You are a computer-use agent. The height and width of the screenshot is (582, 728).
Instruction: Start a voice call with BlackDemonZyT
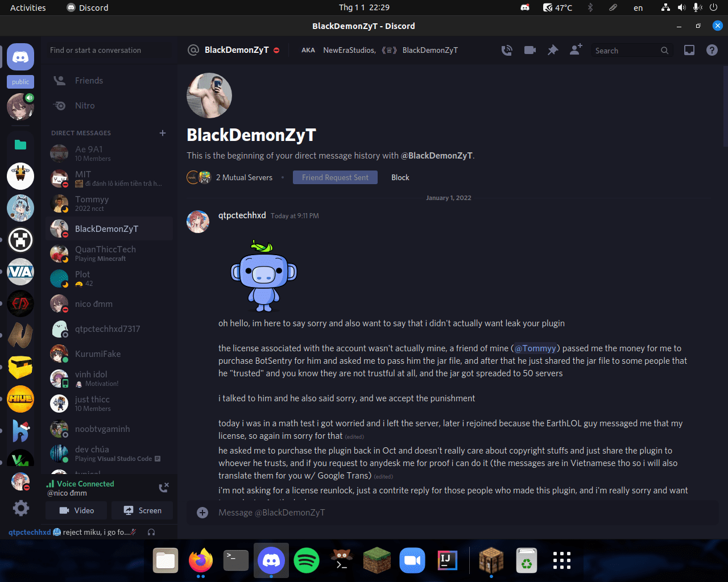coord(507,50)
